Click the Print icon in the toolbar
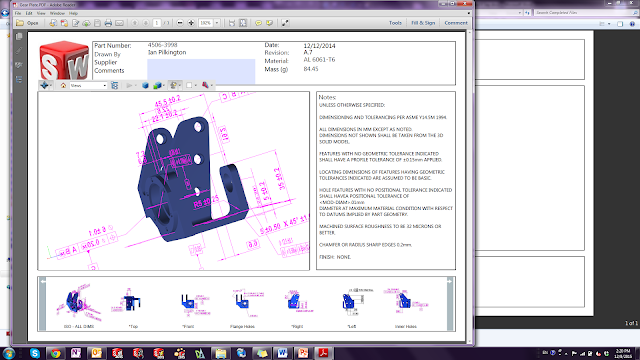 click(108, 23)
